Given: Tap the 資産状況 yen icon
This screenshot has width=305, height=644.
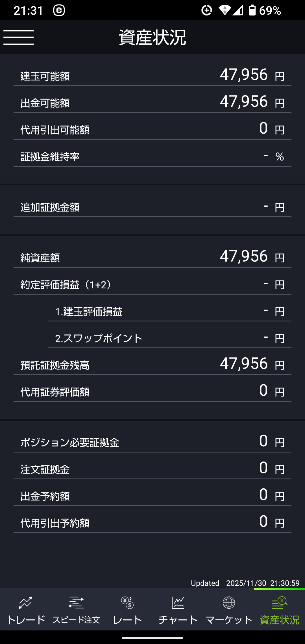Looking at the screenshot, I should 280,602.
